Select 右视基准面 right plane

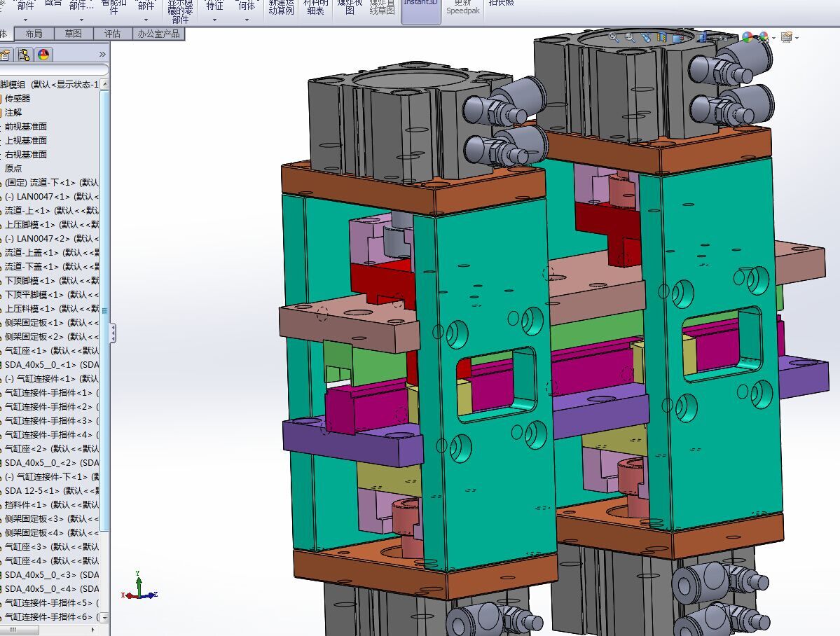[x=26, y=154]
